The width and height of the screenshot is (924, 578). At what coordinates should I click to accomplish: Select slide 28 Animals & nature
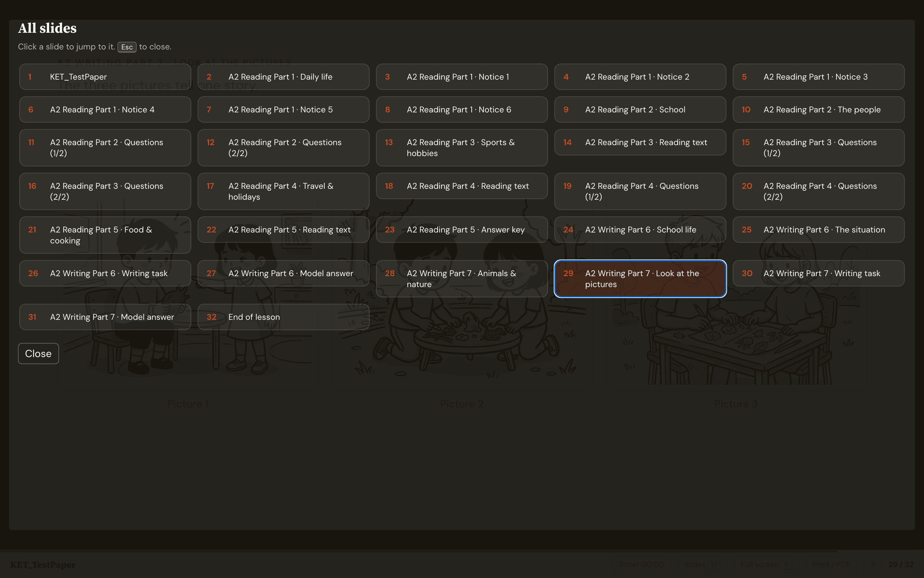[462, 279]
